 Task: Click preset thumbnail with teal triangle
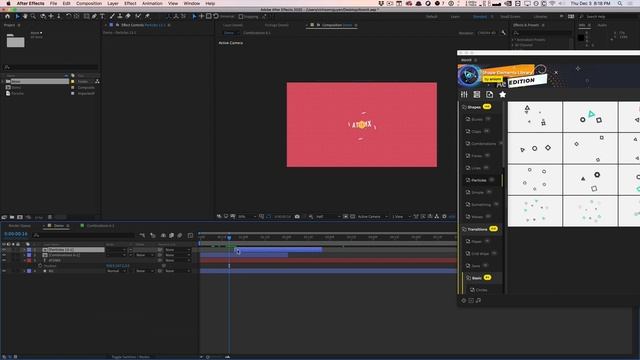590,116
